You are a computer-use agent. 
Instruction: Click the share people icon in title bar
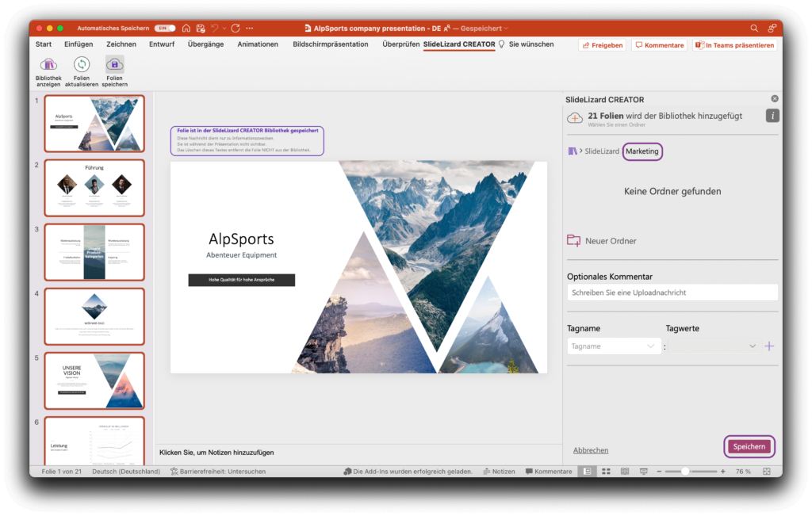click(x=772, y=29)
